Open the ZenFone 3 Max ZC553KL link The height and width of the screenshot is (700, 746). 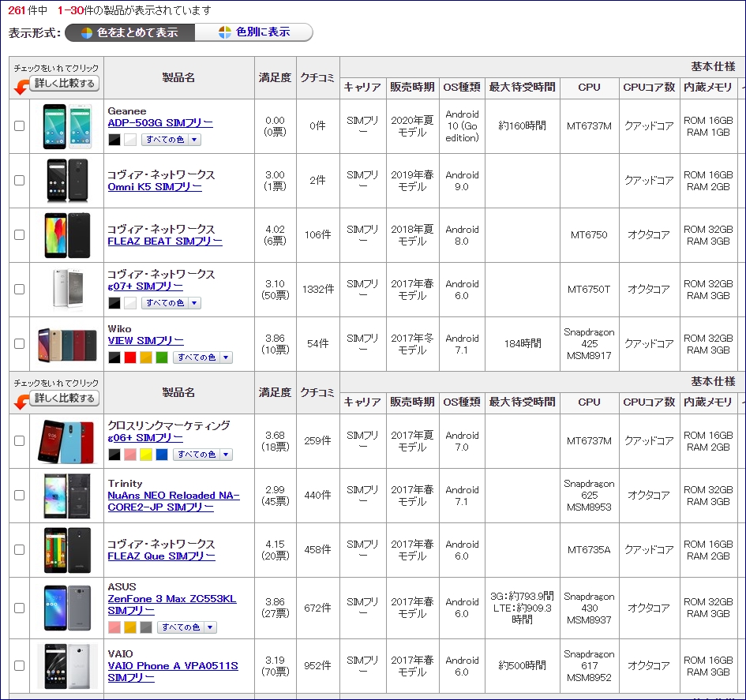pos(172,605)
